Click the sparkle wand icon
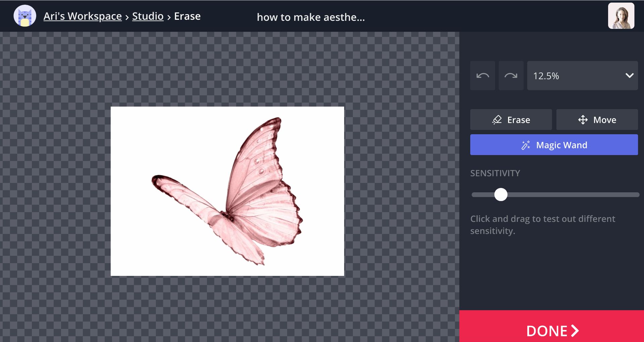This screenshot has width=644, height=342. [x=526, y=145]
